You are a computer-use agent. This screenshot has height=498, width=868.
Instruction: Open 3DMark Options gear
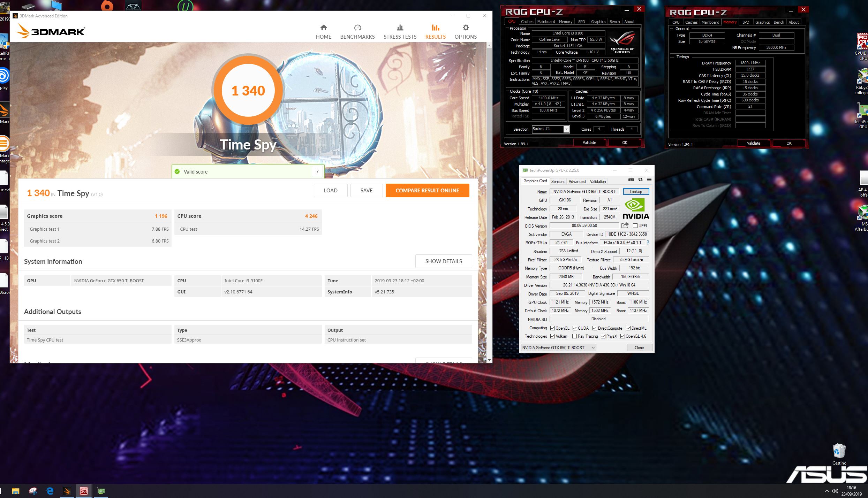click(466, 32)
